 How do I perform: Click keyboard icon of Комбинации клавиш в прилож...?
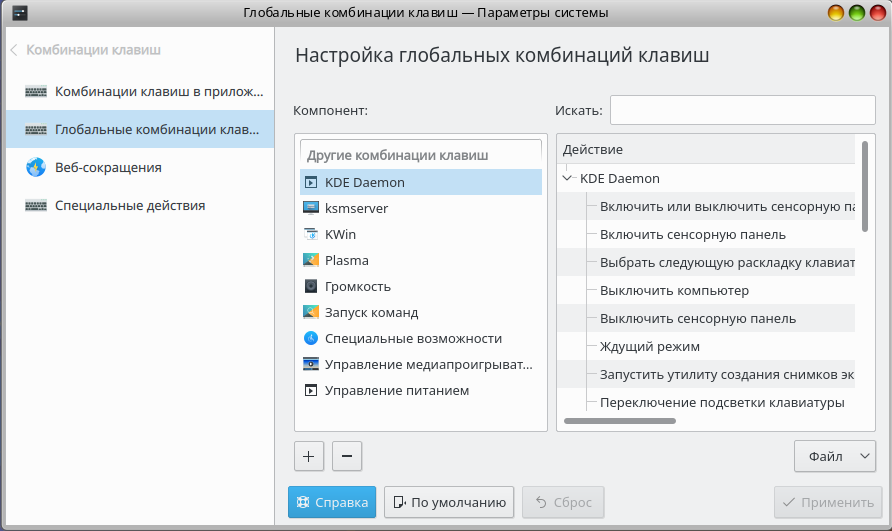pyautogui.click(x=36, y=92)
